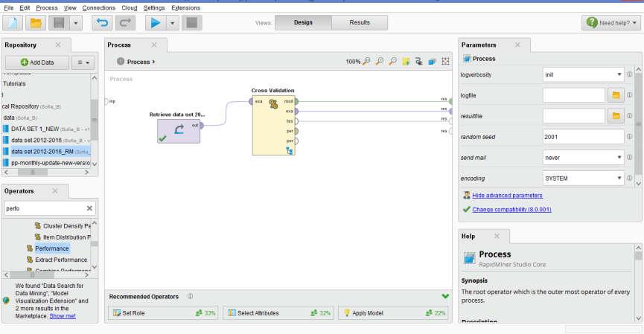This screenshot has height=334, width=644.
Task: Click the Show me! marketplace link
Action: [63, 316]
